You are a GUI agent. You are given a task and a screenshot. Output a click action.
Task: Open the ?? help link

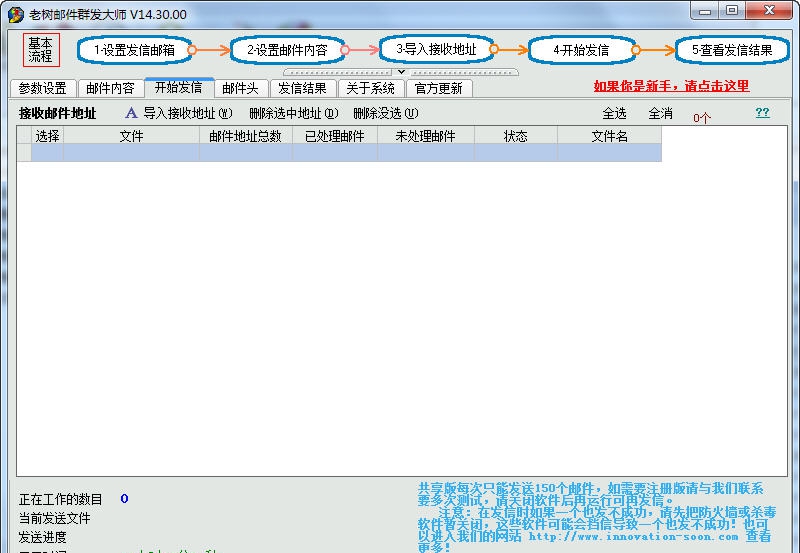coord(762,112)
